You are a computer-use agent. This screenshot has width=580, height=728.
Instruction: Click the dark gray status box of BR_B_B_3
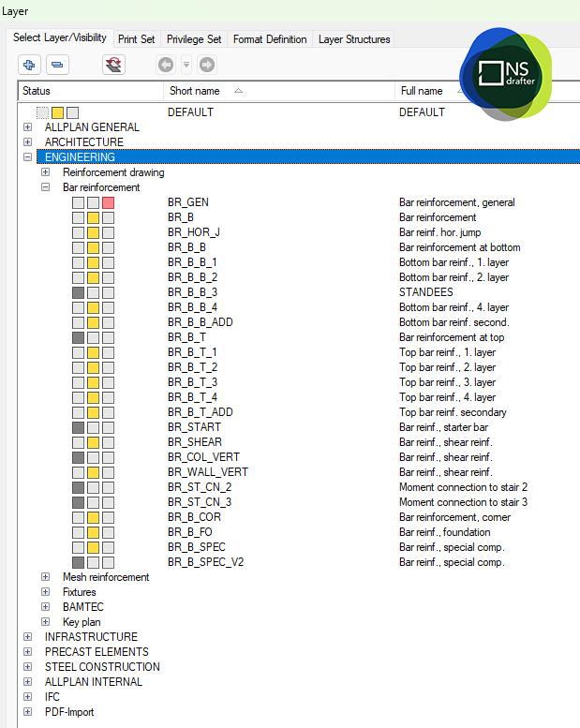tap(78, 292)
